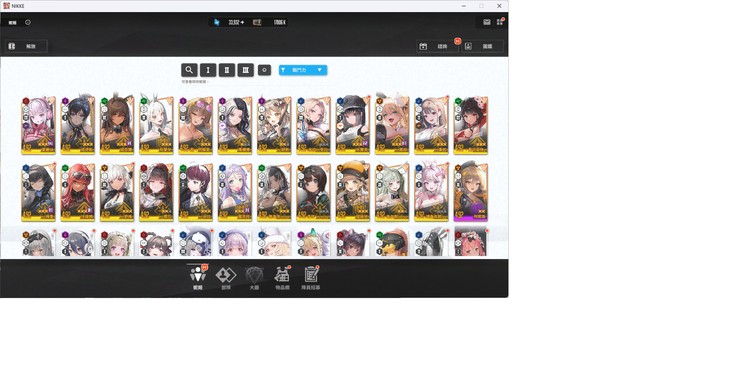
Task: Open the inventory vest icon in bottom bar
Action: pos(282,277)
